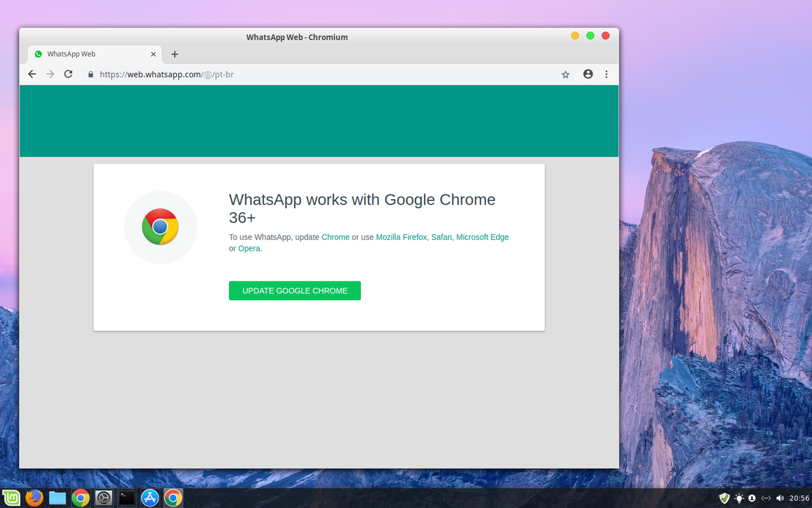The height and width of the screenshot is (508, 812).
Task: Open System Settings gear in the taskbar
Action: (x=103, y=498)
